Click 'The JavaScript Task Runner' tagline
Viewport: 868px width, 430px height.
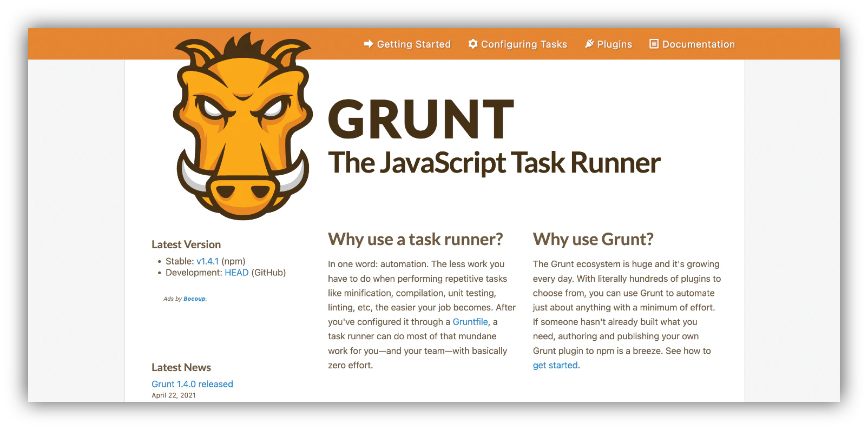pos(494,162)
